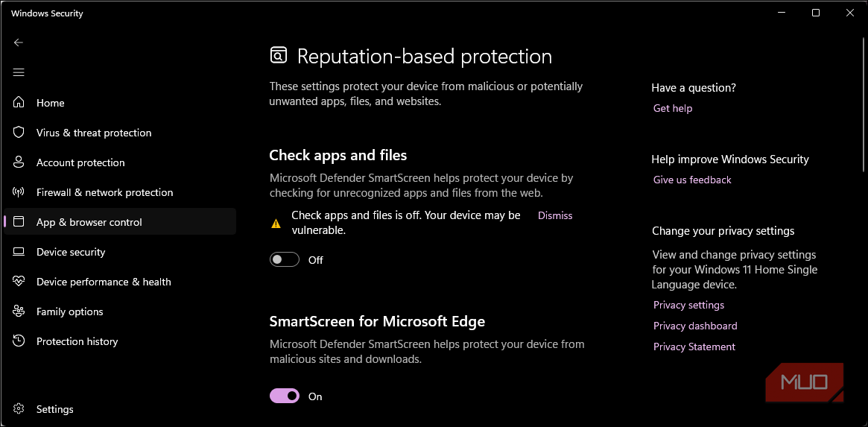Click the Family options people icon
Viewport: 868px width, 427px height.
click(x=19, y=311)
